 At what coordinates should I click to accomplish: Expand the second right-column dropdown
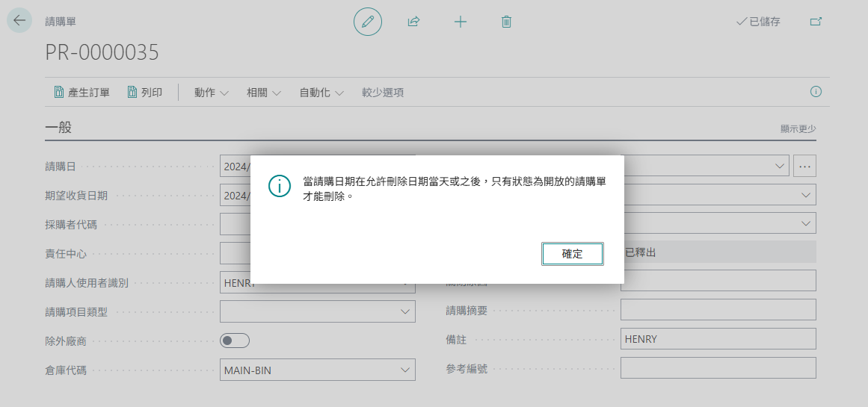[805, 195]
